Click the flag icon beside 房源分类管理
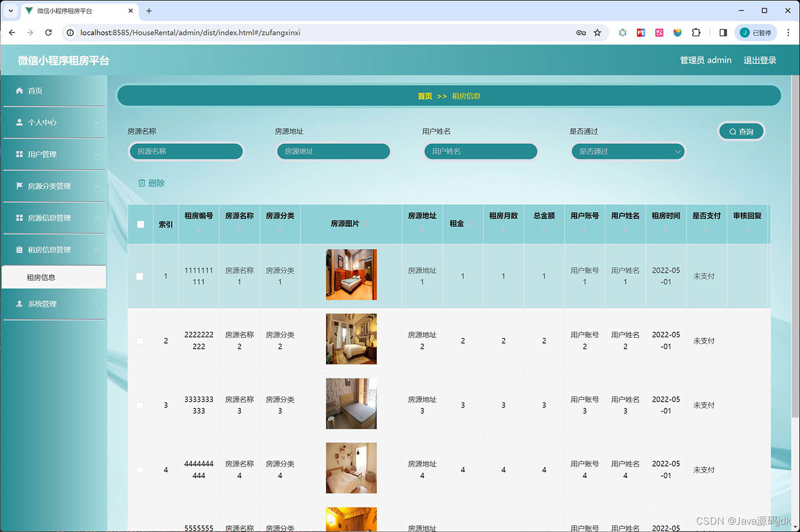The image size is (800, 532). 19,186
